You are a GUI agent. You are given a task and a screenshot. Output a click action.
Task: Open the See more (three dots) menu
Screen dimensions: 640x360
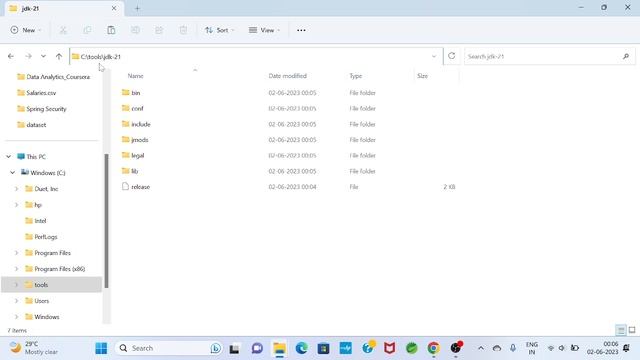point(301,30)
